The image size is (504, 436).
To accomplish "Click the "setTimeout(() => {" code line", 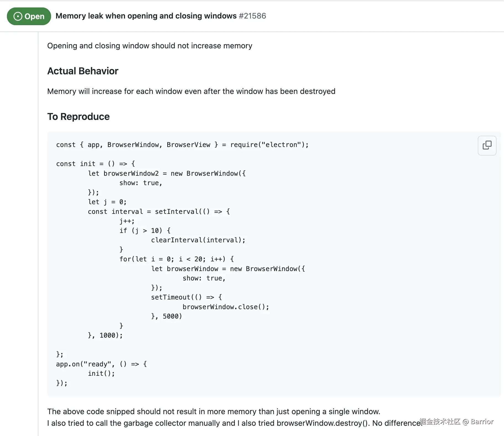I will coord(186,297).
